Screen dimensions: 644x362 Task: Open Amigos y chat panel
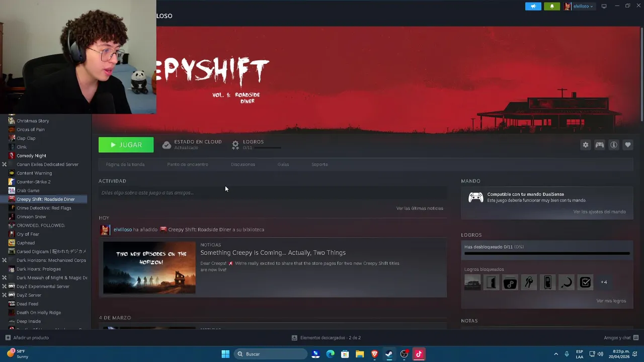tap(621, 338)
